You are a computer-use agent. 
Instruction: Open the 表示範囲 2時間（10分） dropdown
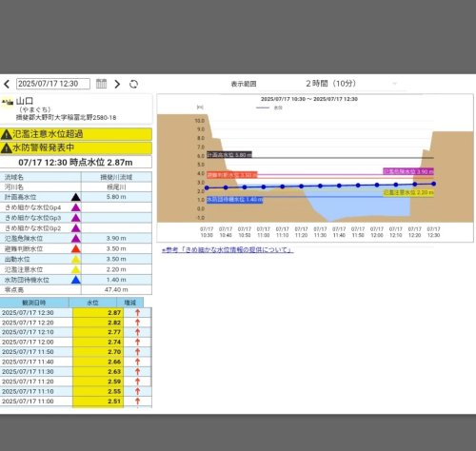[x=350, y=84]
